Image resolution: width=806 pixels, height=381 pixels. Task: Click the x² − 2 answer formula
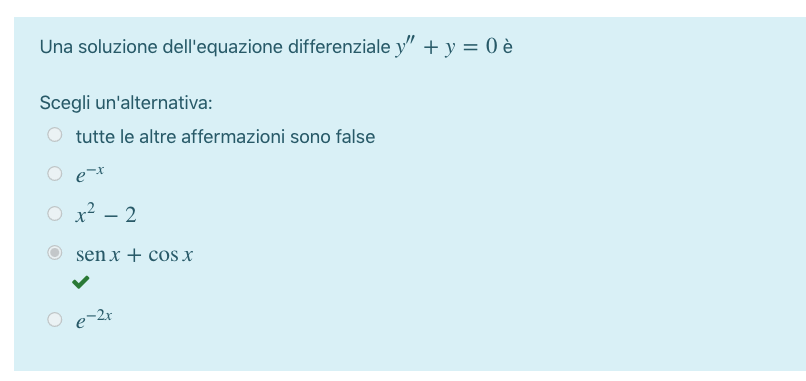click(106, 213)
